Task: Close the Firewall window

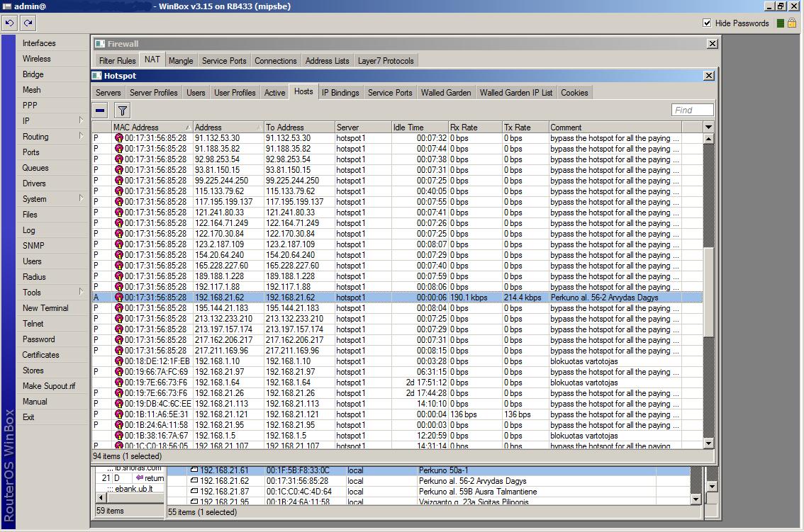Action: click(713, 44)
